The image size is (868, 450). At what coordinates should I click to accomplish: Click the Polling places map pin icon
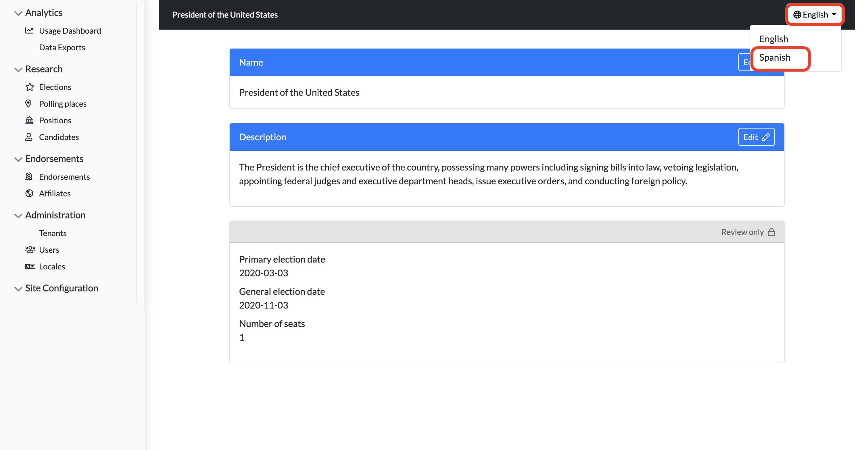(x=29, y=104)
